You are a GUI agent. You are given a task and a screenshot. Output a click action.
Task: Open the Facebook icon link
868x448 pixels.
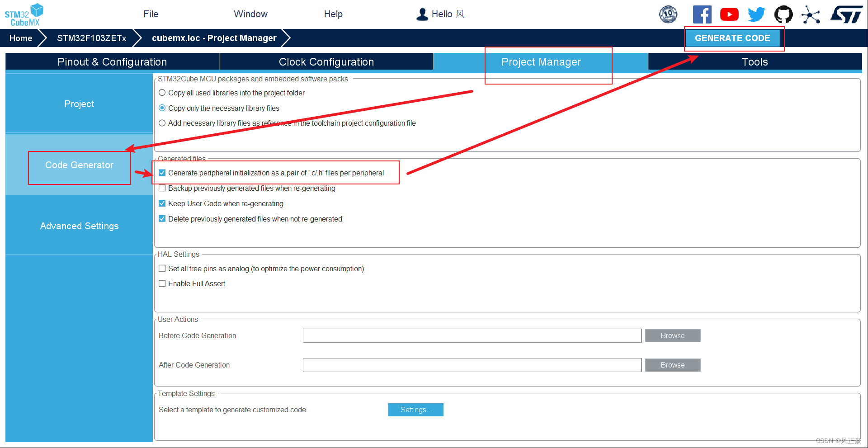click(702, 14)
